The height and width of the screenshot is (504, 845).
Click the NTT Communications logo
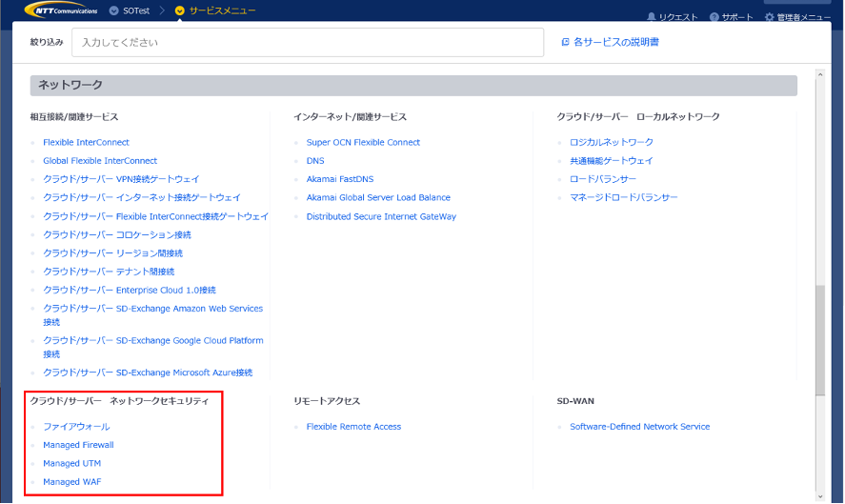61,10
